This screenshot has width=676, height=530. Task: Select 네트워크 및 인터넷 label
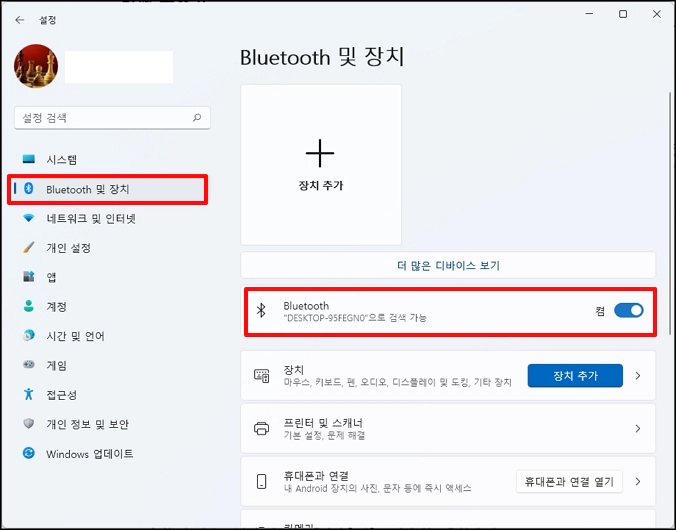tap(91, 218)
